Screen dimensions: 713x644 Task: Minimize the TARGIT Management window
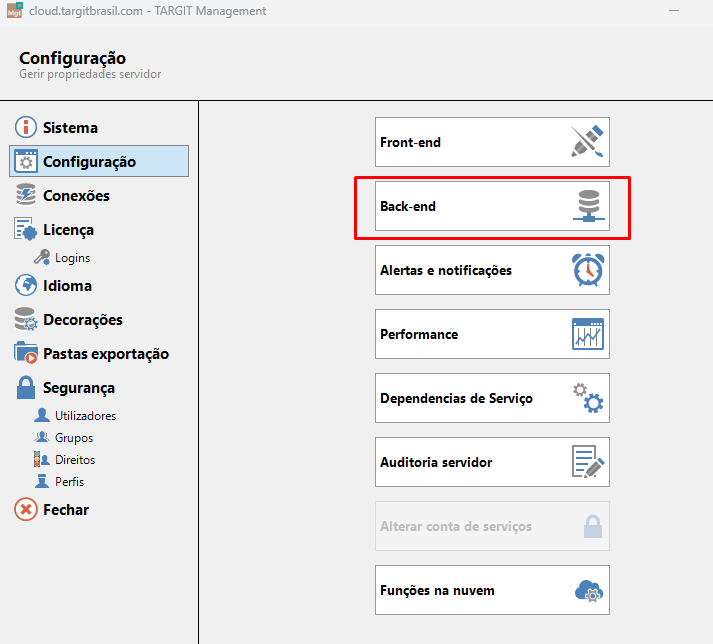point(674,10)
